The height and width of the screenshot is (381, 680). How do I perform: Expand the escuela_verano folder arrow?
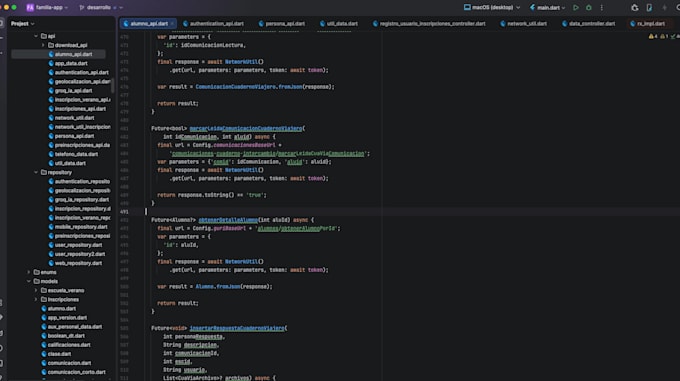[36, 290]
